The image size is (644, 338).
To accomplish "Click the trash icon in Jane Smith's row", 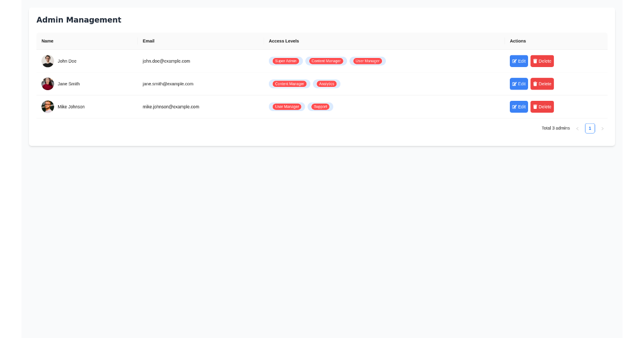I will coord(536,84).
